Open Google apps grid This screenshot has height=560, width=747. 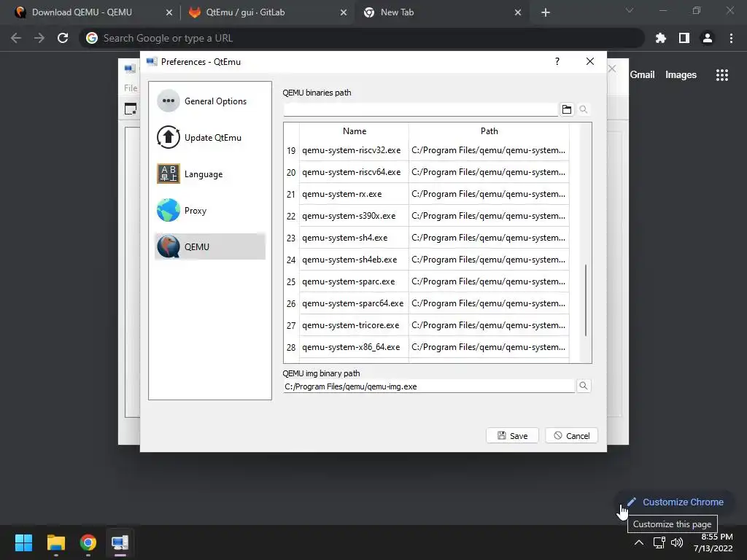click(721, 75)
